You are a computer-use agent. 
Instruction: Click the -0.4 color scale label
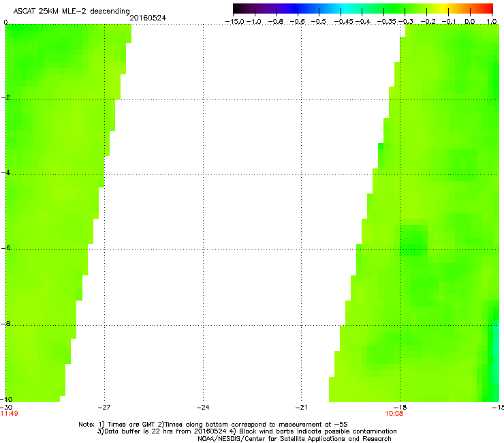(x=363, y=22)
